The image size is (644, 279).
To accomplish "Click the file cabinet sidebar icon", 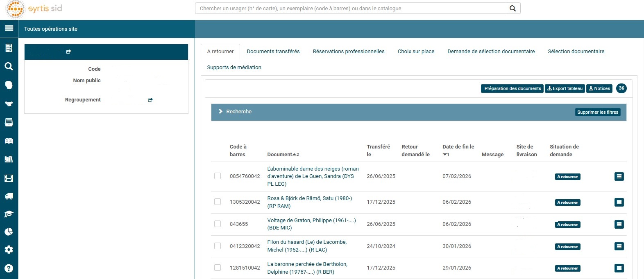I will pyautogui.click(x=9, y=48).
